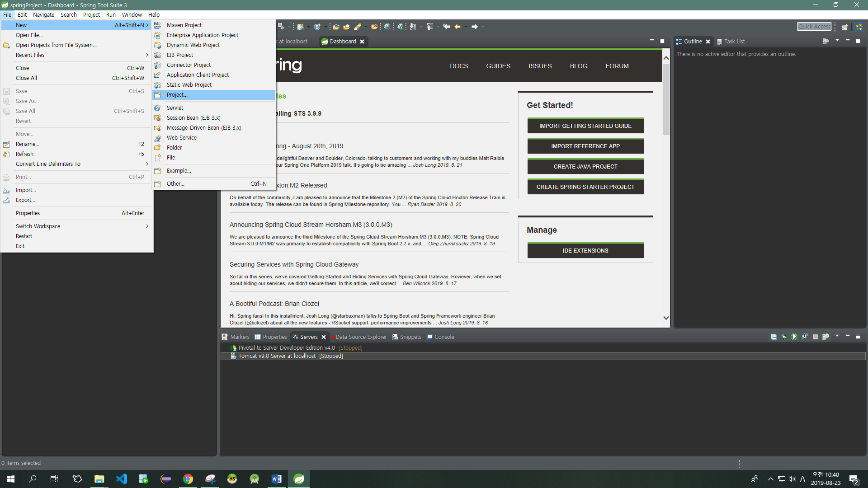Close the Dashboard tab
Screen dimensions: 868x488
click(362, 42)
